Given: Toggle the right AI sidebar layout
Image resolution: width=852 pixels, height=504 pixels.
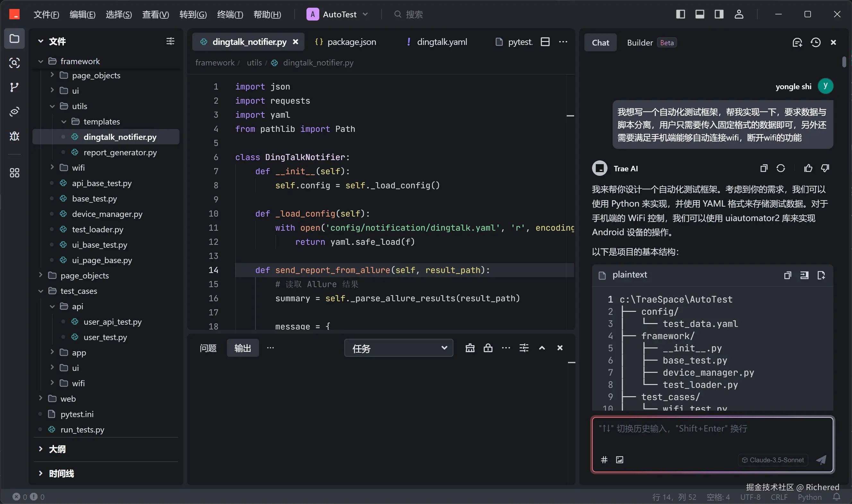Looking at the screenshot, I should [719, 14].
